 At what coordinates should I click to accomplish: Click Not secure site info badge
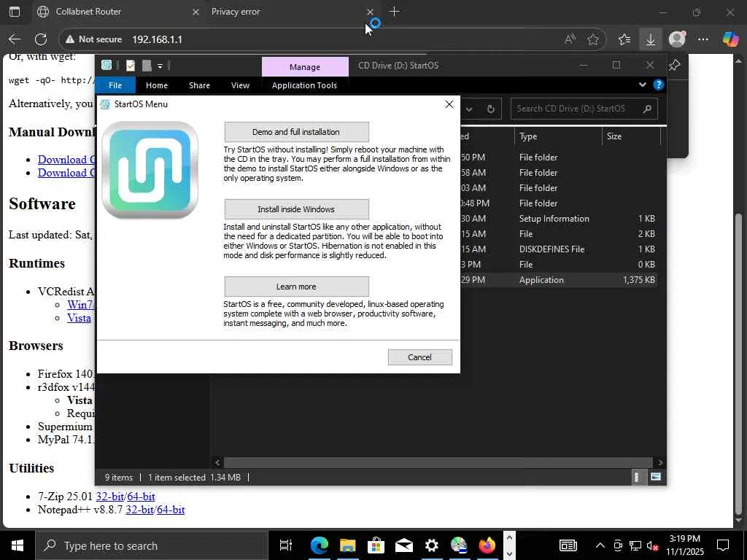point(94,39)
